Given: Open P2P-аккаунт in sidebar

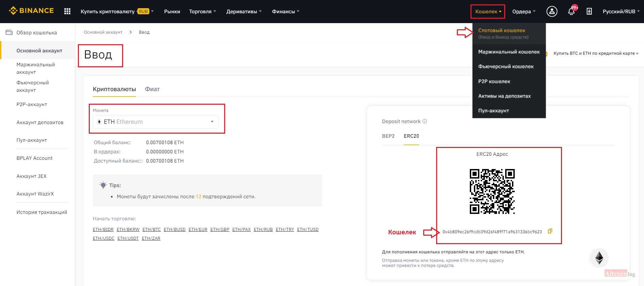Looking at the screenshot, I should (32, 104).
